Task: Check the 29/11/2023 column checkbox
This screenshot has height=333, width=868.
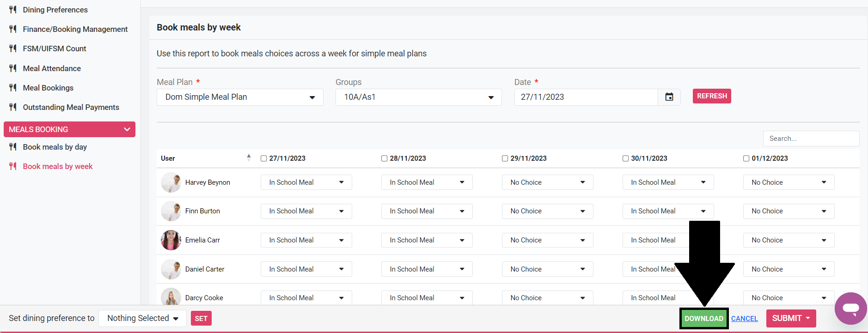Action: point(505,158)
